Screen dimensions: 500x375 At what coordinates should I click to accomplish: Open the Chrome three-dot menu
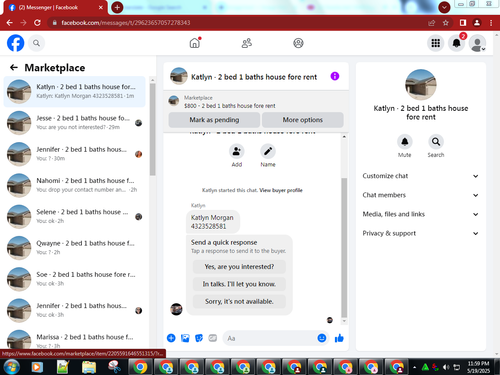[491, 23]
